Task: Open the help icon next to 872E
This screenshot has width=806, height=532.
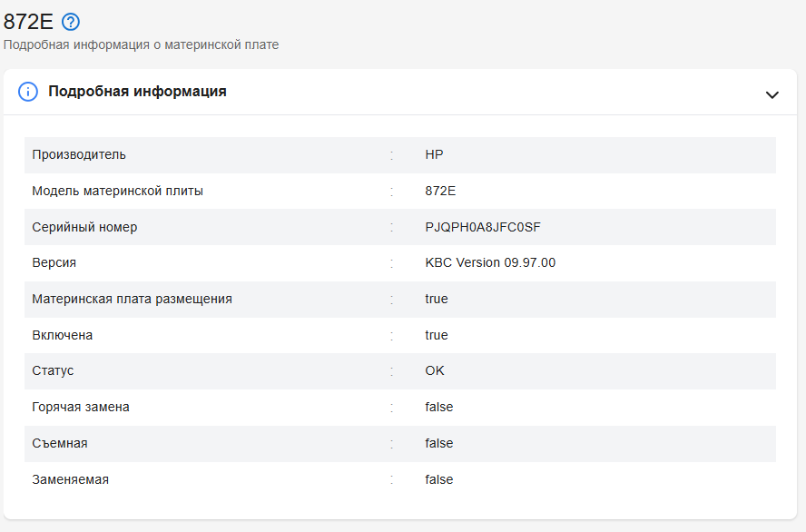Action: click(x=71, y=22)
